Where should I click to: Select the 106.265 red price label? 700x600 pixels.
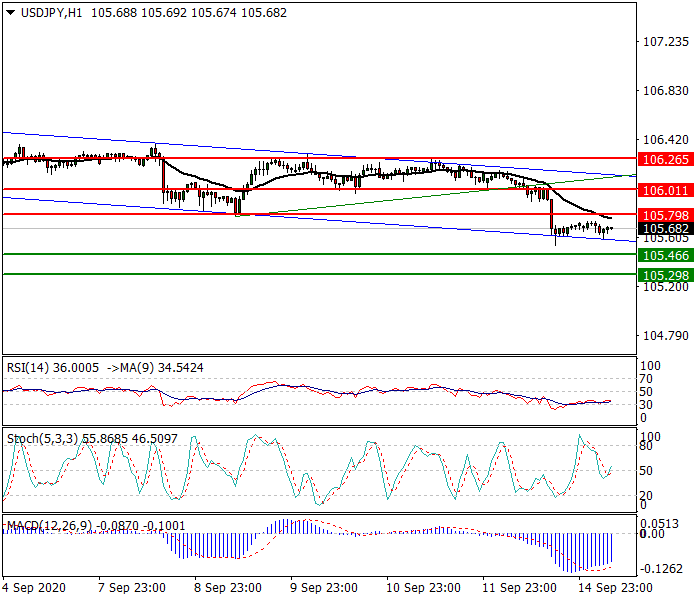coord(666,159)
